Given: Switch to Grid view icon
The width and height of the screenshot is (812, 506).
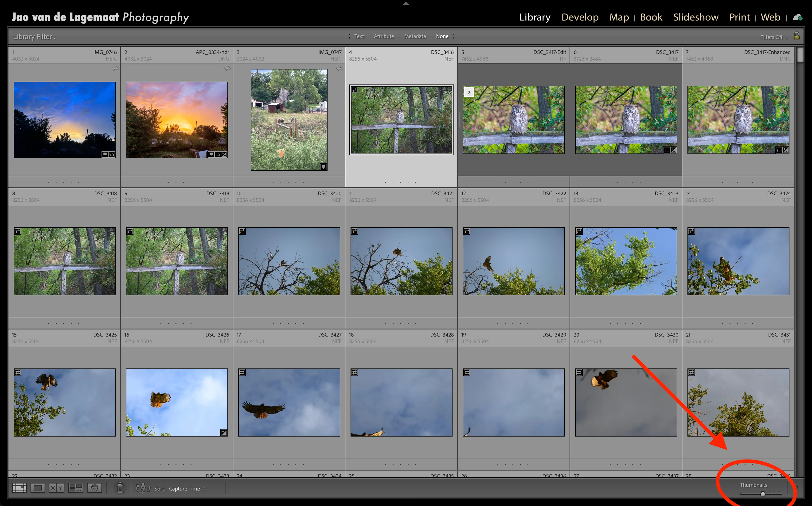Looking at the screenshot, I should 20,488.
